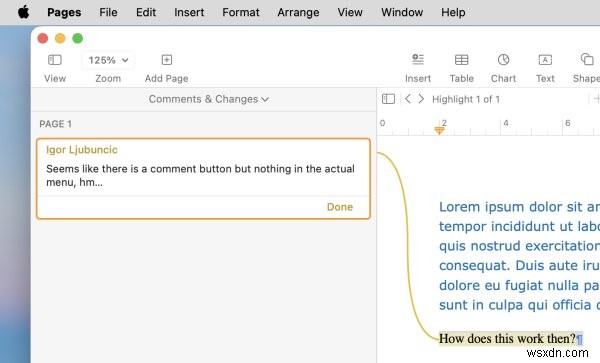Click the Table toolbar icon

click(461, 60)
